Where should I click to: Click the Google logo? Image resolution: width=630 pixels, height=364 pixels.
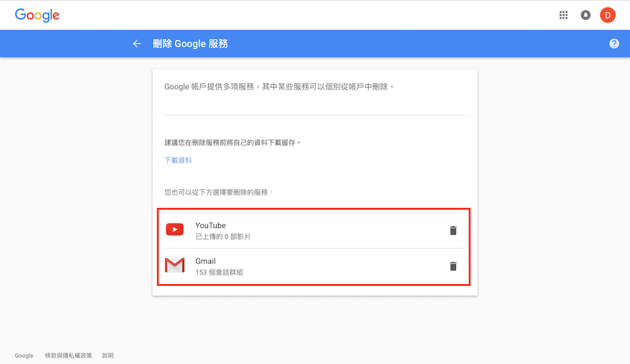pos(37,15)
